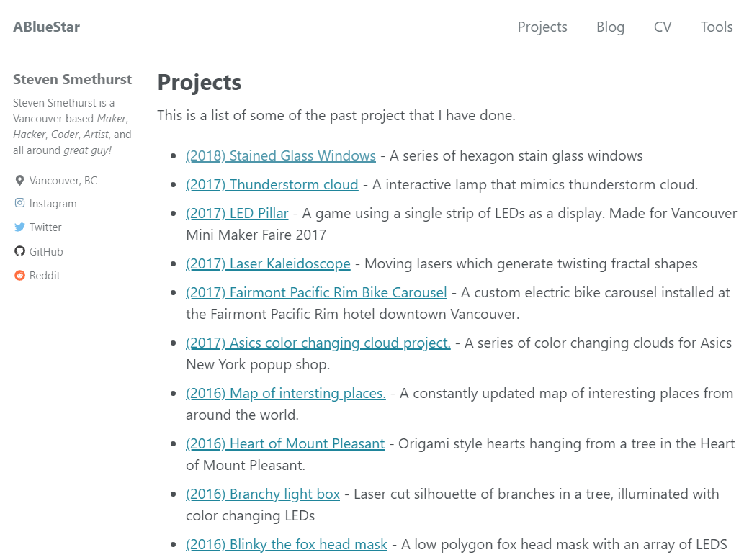Open the Thunderstorm cloud project
The image size is (744, 560).
[x=272, y=185]
